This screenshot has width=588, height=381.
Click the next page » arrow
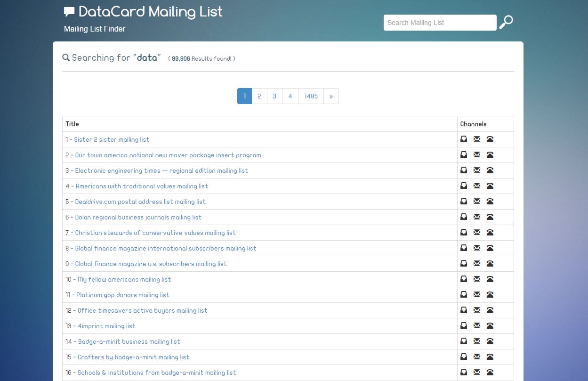tap(331, 96)
